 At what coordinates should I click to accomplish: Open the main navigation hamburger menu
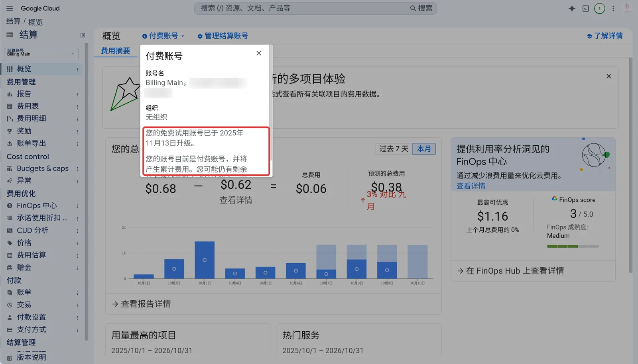pyautogui.click(x=10, y=8)
